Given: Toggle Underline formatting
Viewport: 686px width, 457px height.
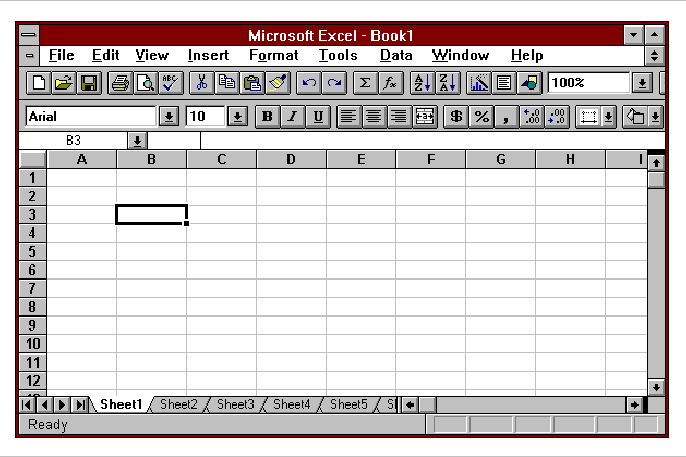Looking at the screenshot, I should click(x=318, y=117).
